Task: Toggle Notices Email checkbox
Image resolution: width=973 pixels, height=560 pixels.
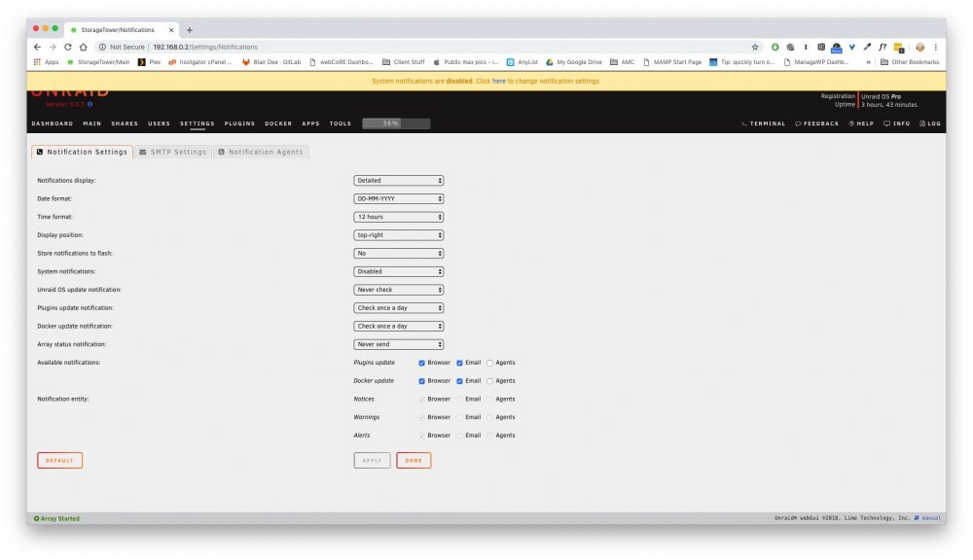Action: click(459, 400)
